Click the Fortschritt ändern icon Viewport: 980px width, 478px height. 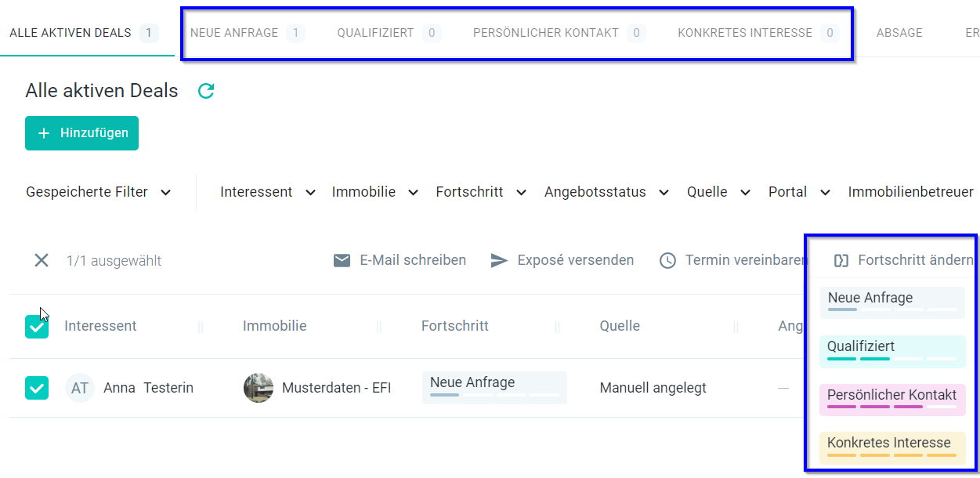841,260
